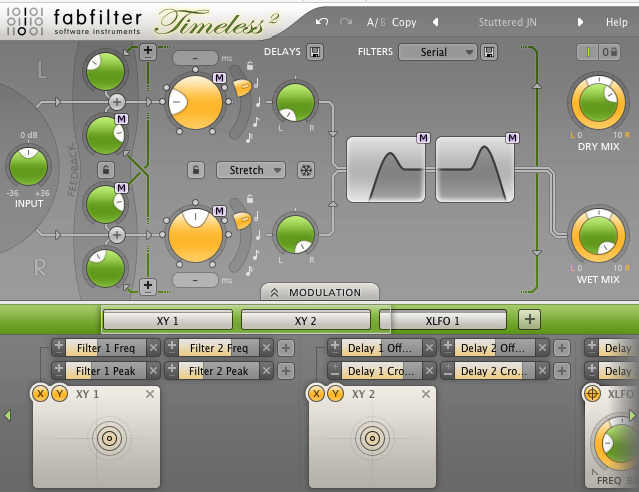Select filter 1 display panel
This screenshot has width=639, height=492.
click(x=386, y=170)
